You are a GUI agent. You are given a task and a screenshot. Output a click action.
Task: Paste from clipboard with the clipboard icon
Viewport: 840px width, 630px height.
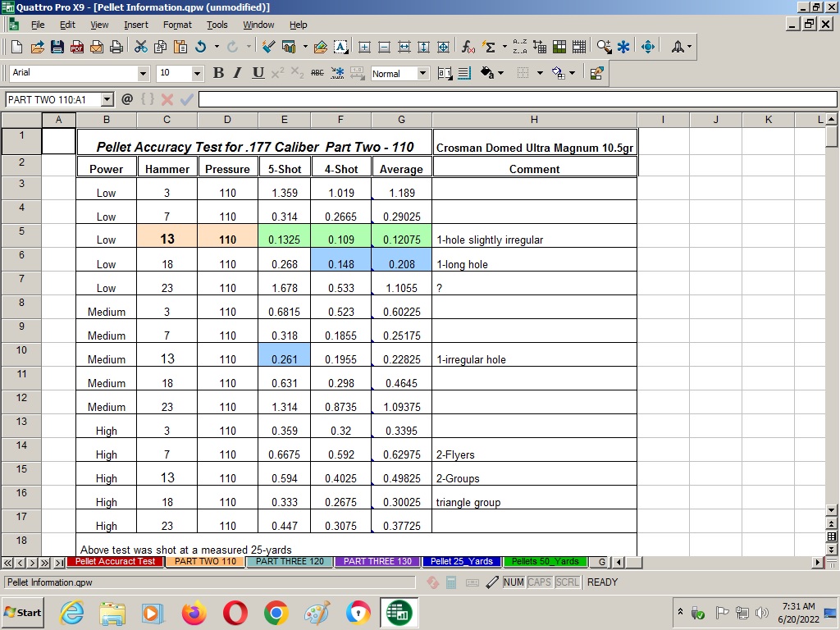point(180,47)
